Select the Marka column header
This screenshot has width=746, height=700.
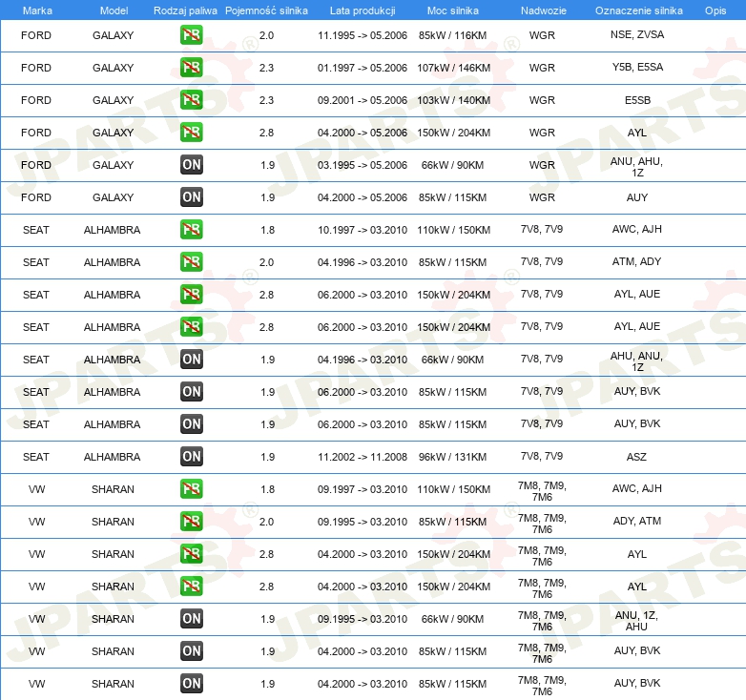coord(37,10)
